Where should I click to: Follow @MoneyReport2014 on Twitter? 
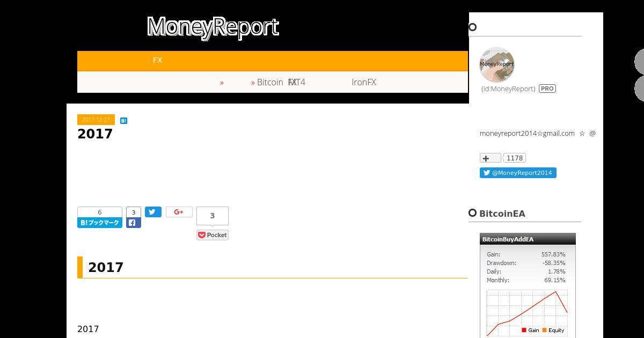tap(518, 173)
